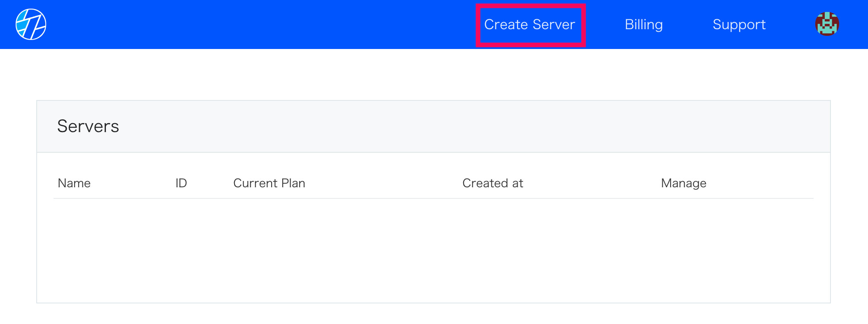Click the Name column header
This screenshot has height=324, width=868.
74,183
